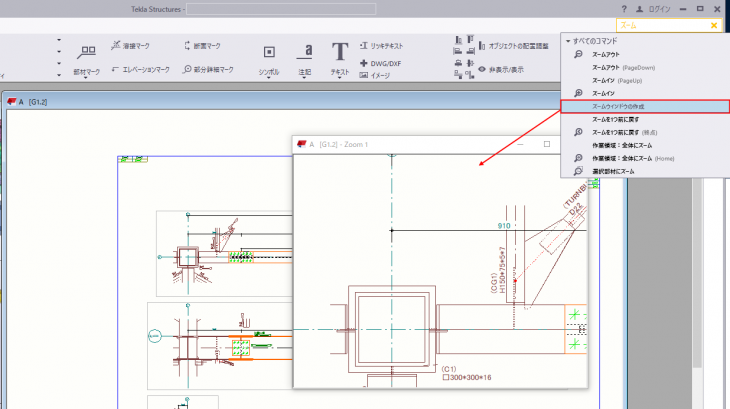
Task: Select ズームウインドウの作成 from command list
Action: tap(622, 106)
